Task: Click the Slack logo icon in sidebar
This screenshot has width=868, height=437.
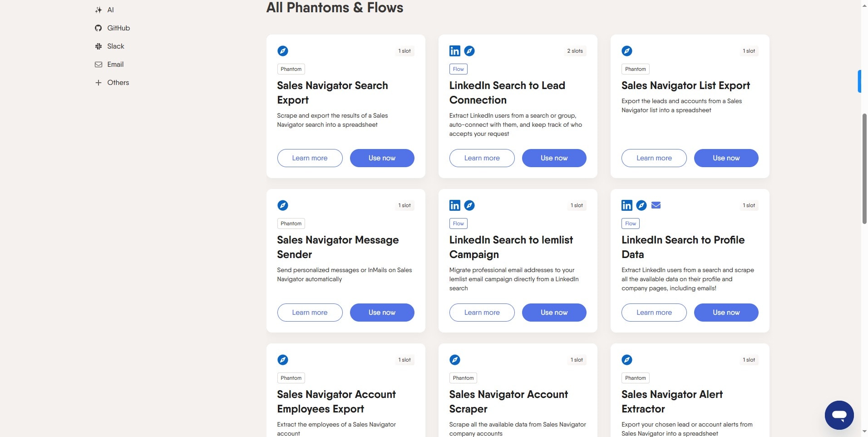Action: (98, 46)
